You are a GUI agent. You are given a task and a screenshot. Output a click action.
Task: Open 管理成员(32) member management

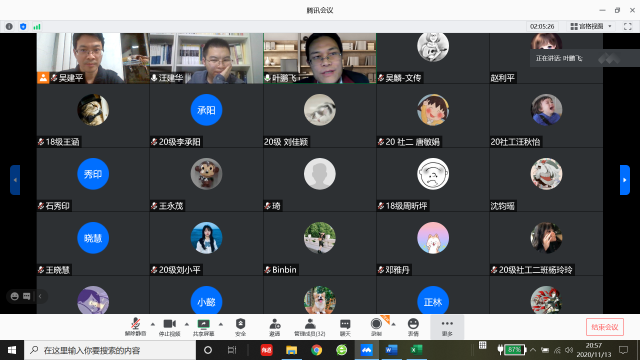tap(310, 327)
